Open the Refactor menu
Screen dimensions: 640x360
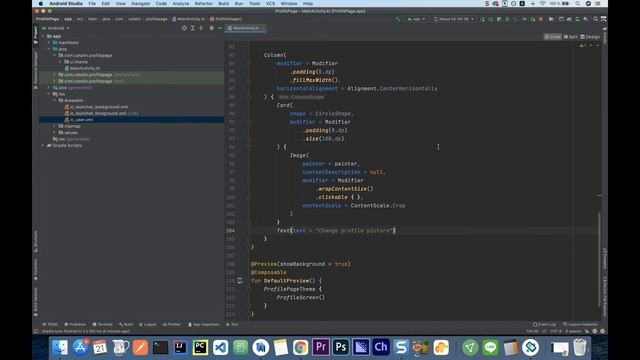click(203, 3)
